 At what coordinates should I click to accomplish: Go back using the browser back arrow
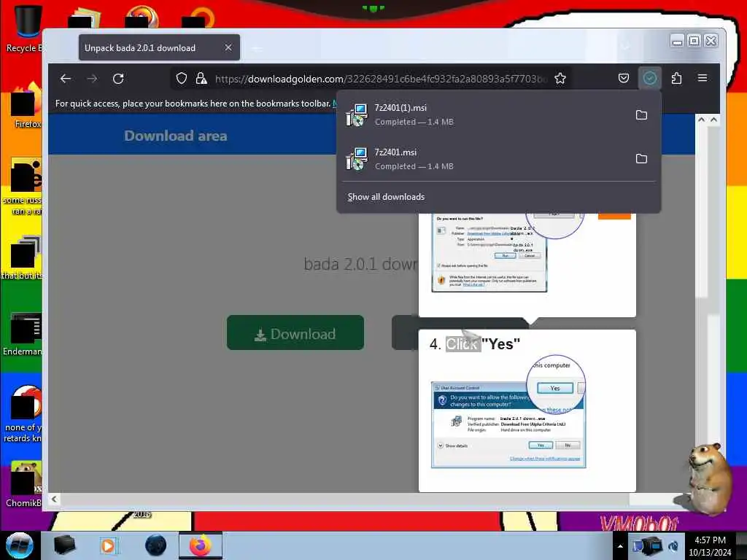(66, 79)
